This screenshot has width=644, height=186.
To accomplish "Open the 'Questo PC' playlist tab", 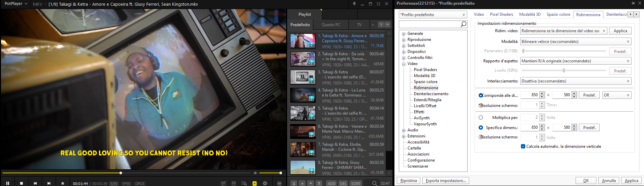I will [331, 25].
